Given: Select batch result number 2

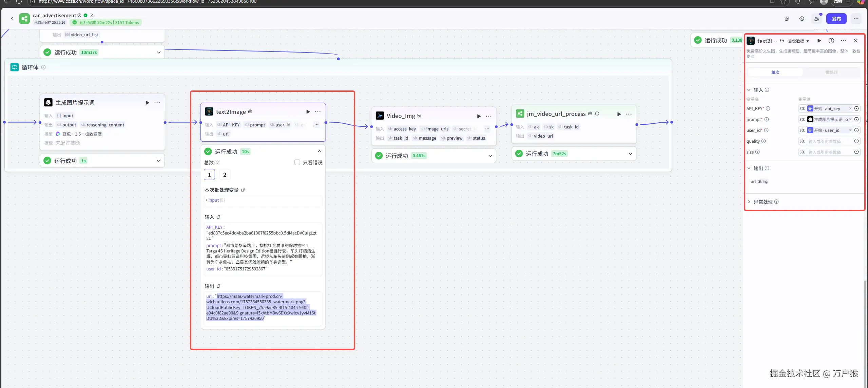Looking at the screenshot, I should point(225,175).
